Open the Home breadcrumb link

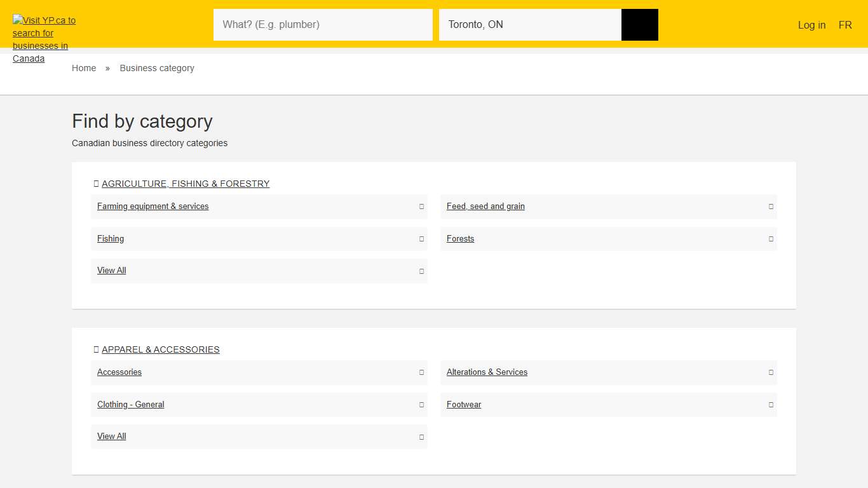pos(84,68)
